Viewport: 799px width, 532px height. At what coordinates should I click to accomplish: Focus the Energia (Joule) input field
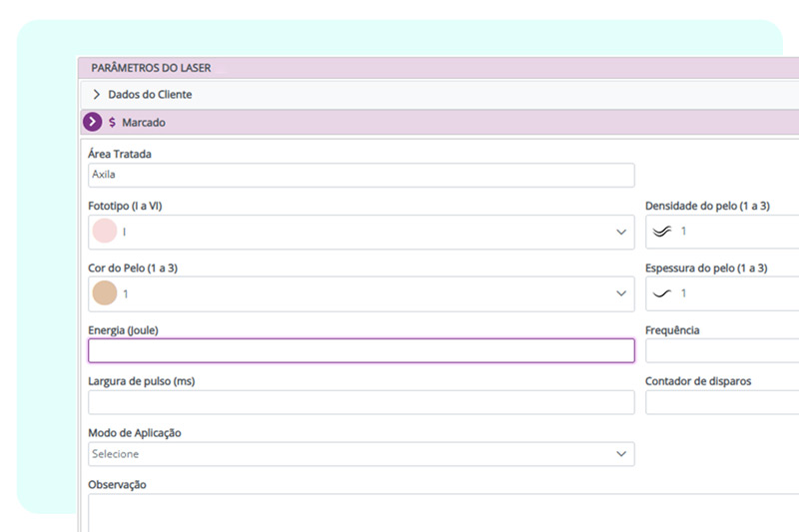pyautogui.click(x=362, y=350)
